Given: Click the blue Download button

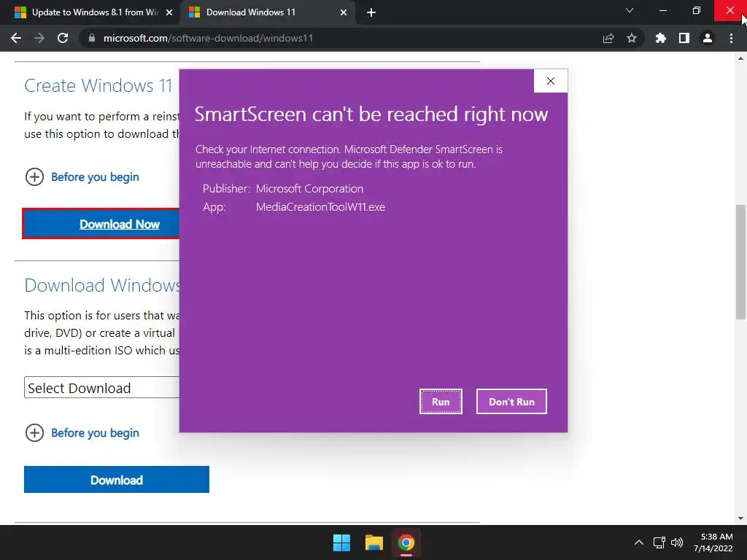Looking at the screenshot, I should [x=117, y=480].
